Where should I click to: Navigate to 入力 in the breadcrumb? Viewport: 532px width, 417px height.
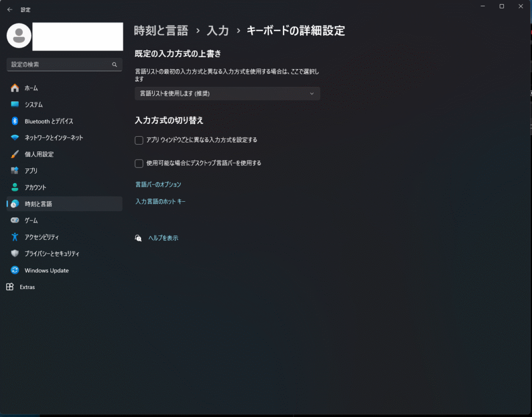(218, 31)
